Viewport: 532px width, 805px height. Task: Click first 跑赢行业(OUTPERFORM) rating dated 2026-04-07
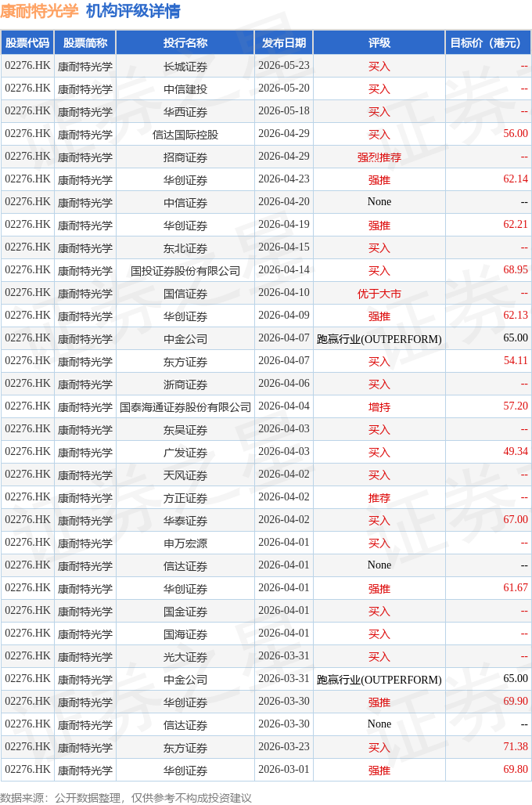pos(379,339)
